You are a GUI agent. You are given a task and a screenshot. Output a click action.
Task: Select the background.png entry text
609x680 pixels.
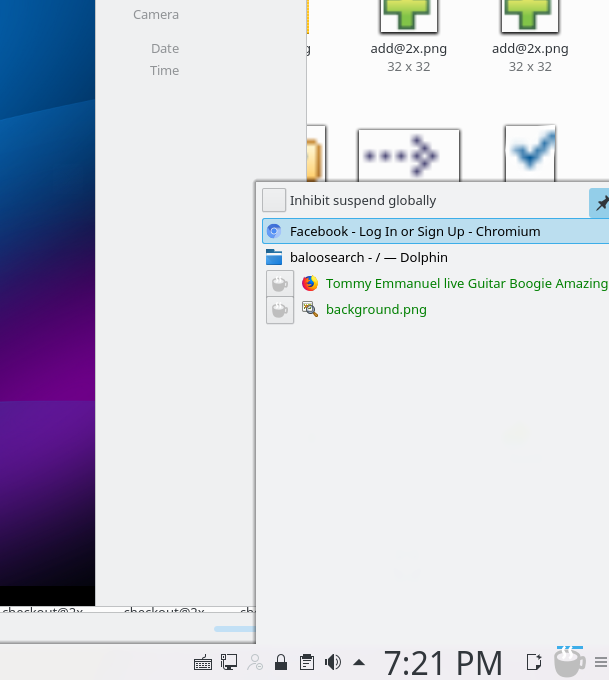point(376,310)
